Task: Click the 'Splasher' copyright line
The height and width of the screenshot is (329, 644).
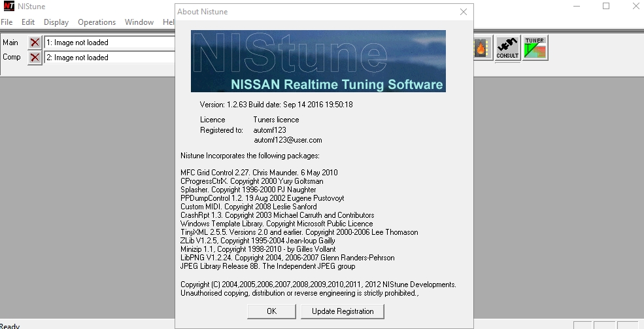Action: (x=248, y=190)
